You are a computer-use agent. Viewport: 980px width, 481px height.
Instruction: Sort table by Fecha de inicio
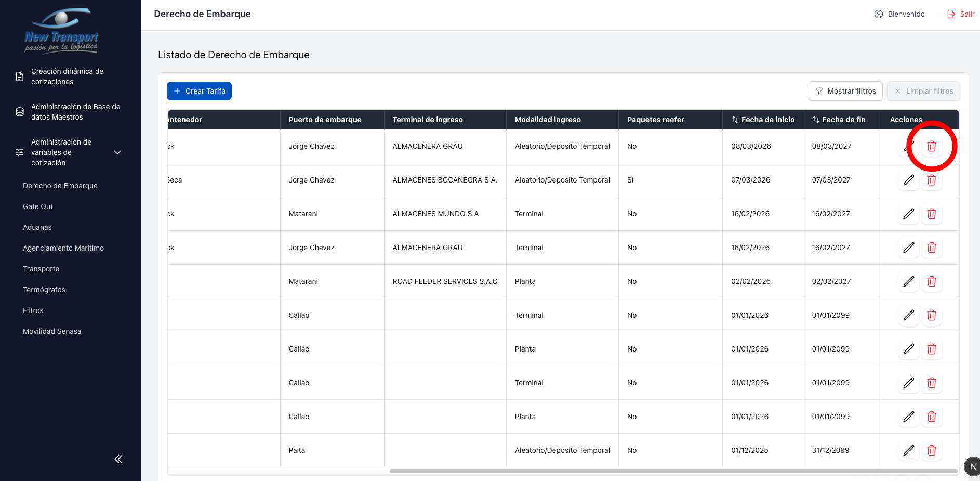[735, 120]
